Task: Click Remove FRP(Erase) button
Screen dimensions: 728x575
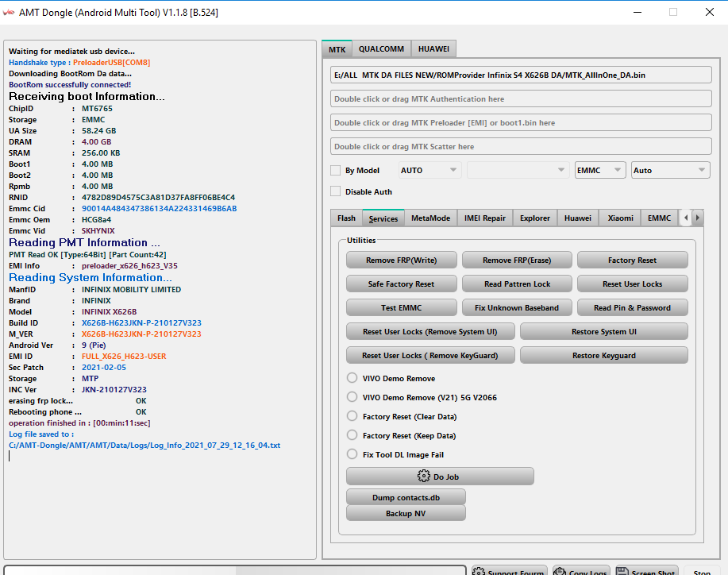Action: [517, 260]
